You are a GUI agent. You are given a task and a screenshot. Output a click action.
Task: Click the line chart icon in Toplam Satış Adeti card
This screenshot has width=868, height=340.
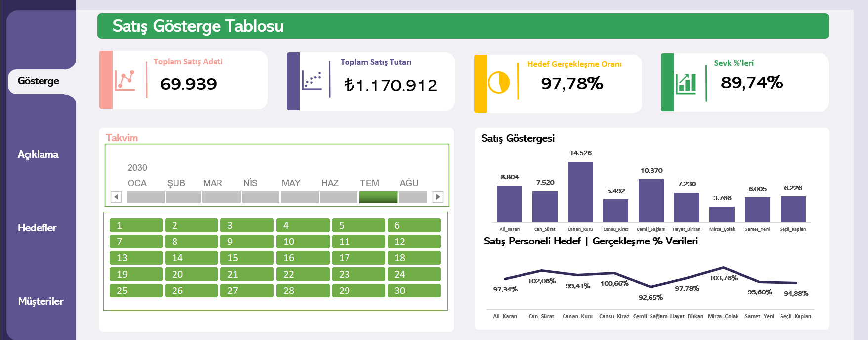[x=125, y=80]
